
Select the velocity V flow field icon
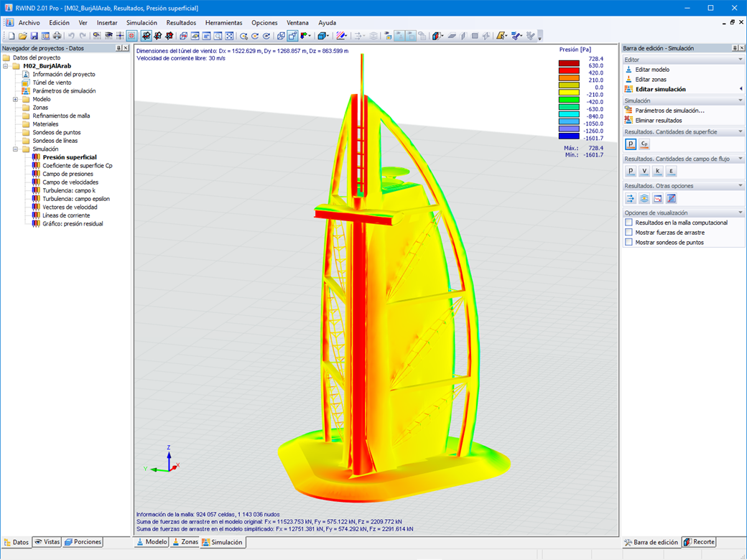[x=644, y=171]
